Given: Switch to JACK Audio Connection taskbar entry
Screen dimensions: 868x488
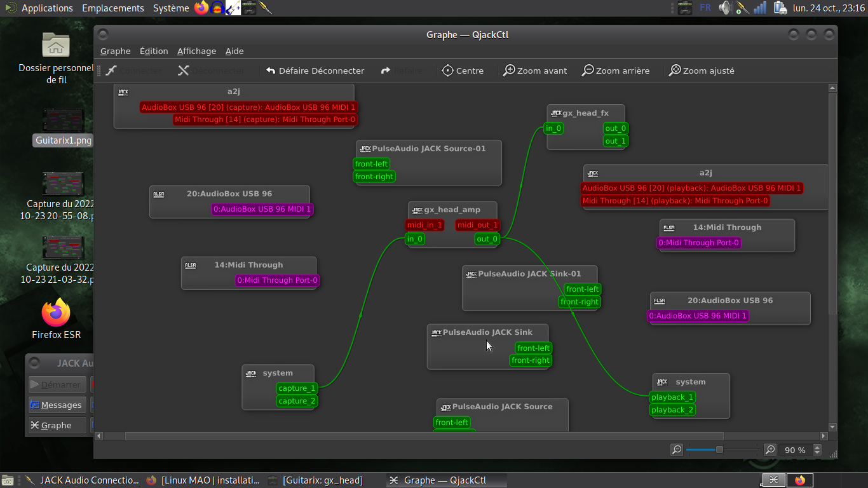Looking at the screenshot, I should (x=81, y=480).
